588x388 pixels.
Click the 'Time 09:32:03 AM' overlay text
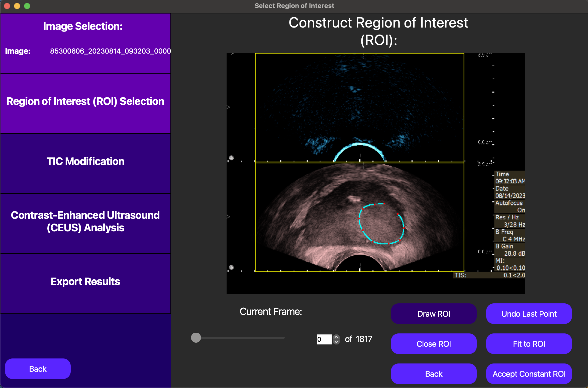[x=510, y=177]
